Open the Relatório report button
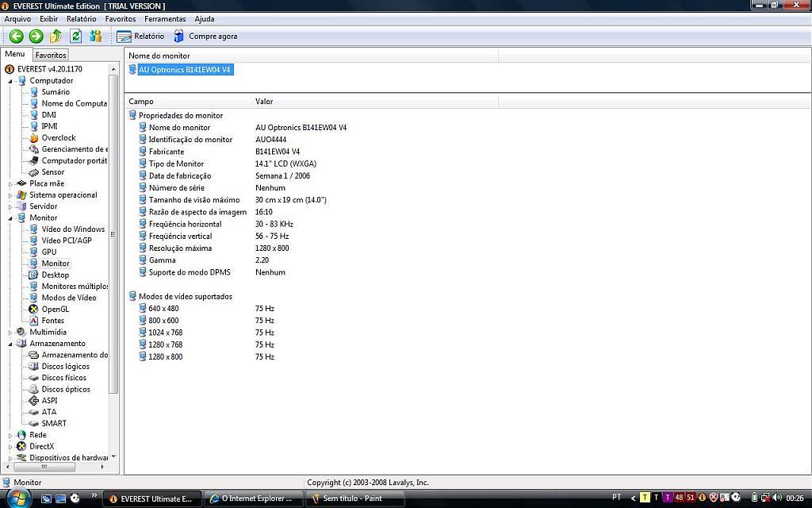The width and height of the screenshot is (812, 508). click(140, 37)
